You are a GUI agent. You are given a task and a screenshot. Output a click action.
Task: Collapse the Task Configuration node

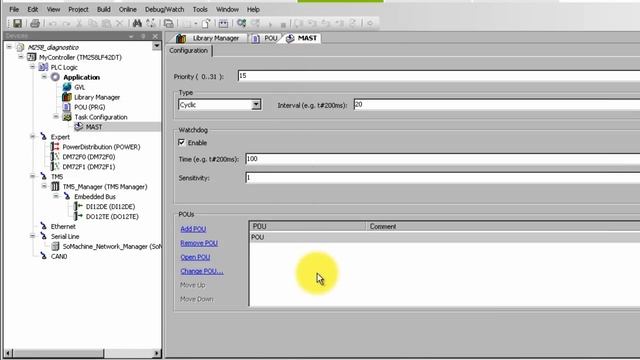coord(56,117)
